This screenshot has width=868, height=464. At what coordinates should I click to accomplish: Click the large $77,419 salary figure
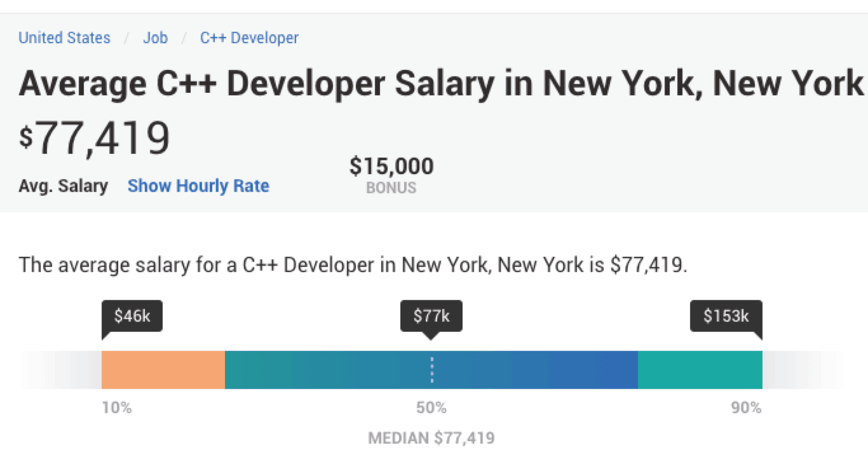(x=95, y=139)
